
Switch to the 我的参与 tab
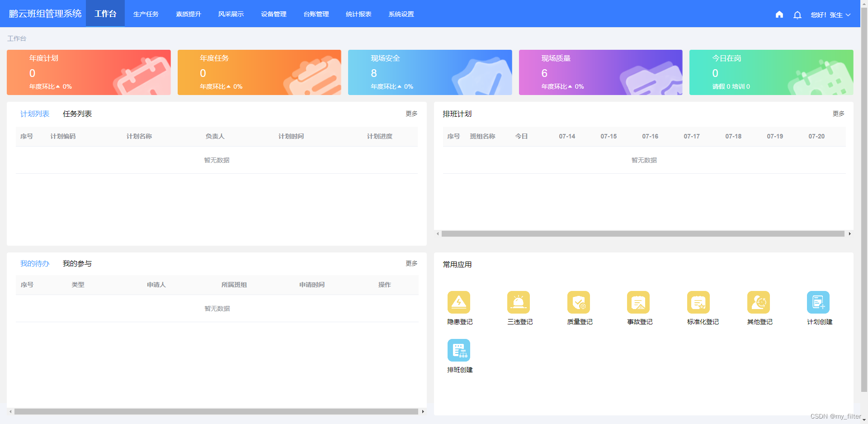(x=77, y=263)
